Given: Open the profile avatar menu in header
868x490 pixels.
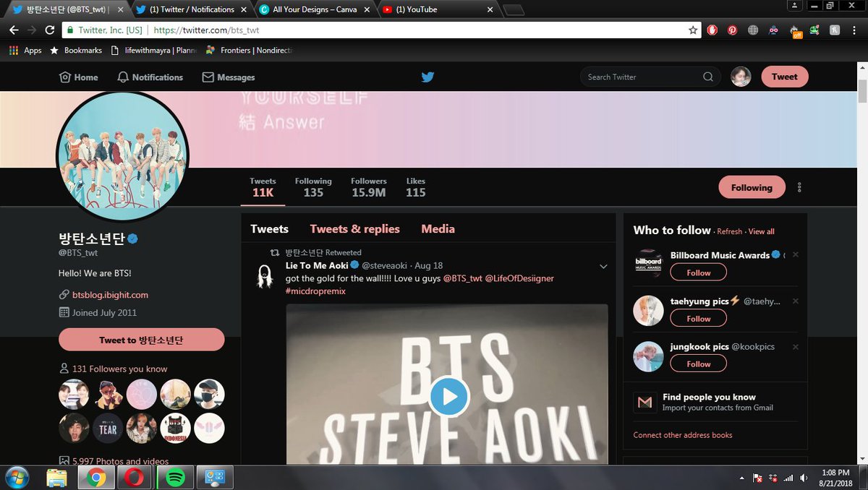Looking at the screenshot, I should point(741,77).
